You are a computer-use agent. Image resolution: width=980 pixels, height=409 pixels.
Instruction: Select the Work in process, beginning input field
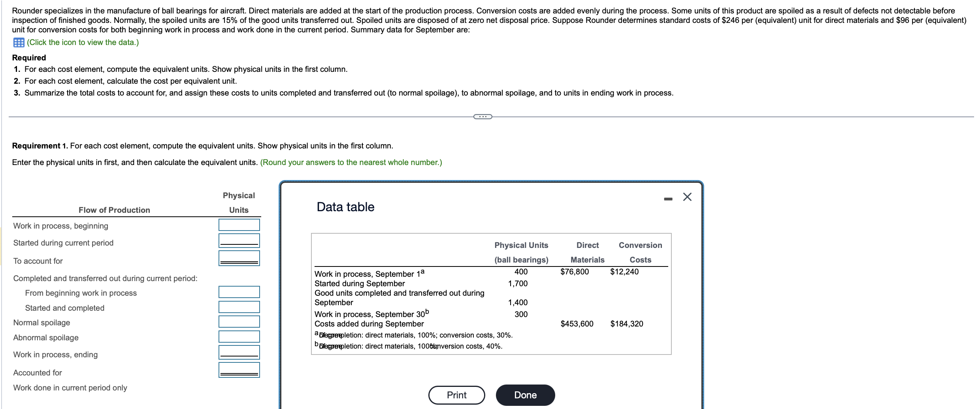pos(239,225)
